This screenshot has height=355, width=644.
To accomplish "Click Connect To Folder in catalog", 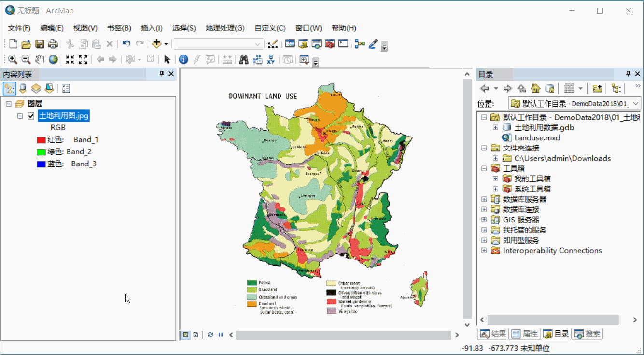I will [x=597, y=88].
